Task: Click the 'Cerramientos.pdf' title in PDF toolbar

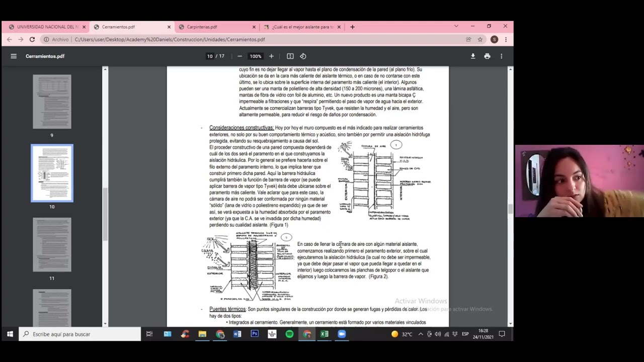Action: pyautogui.click(x=45, y=56)
